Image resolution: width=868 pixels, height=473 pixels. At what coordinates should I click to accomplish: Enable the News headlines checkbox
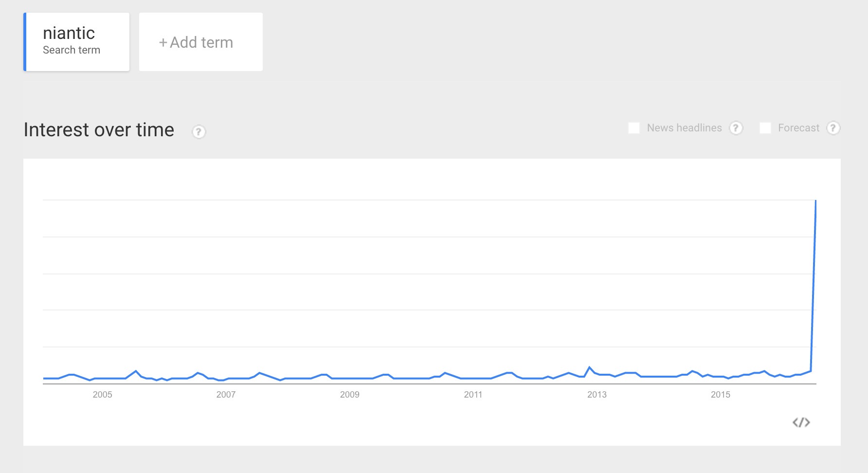[633, 128]
